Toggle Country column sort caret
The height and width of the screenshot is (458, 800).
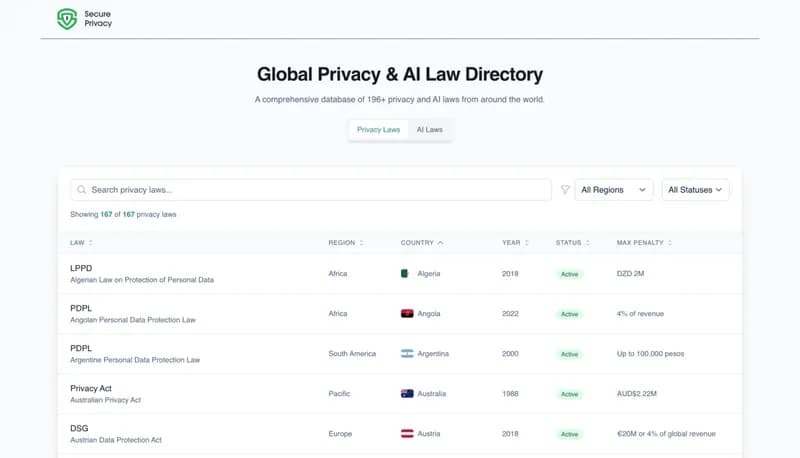pyautogui.click(x=440, y=243)
